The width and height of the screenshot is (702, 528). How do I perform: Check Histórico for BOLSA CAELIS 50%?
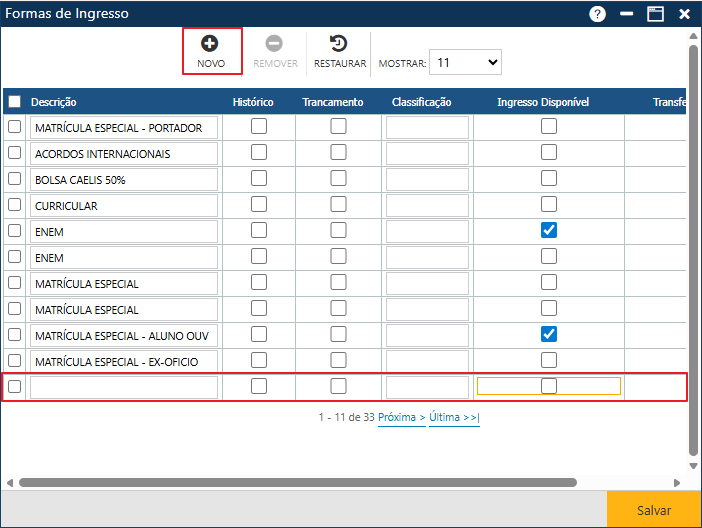[x=259, y=178]
